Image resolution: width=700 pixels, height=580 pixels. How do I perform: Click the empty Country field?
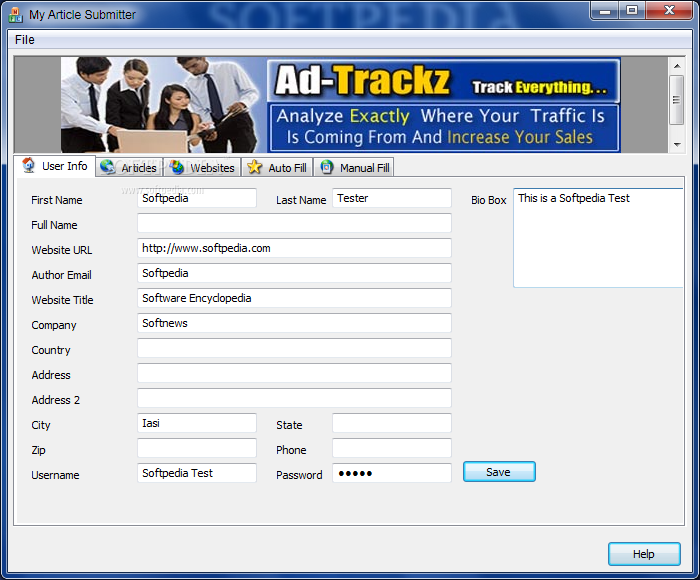(x=294, y=348)
